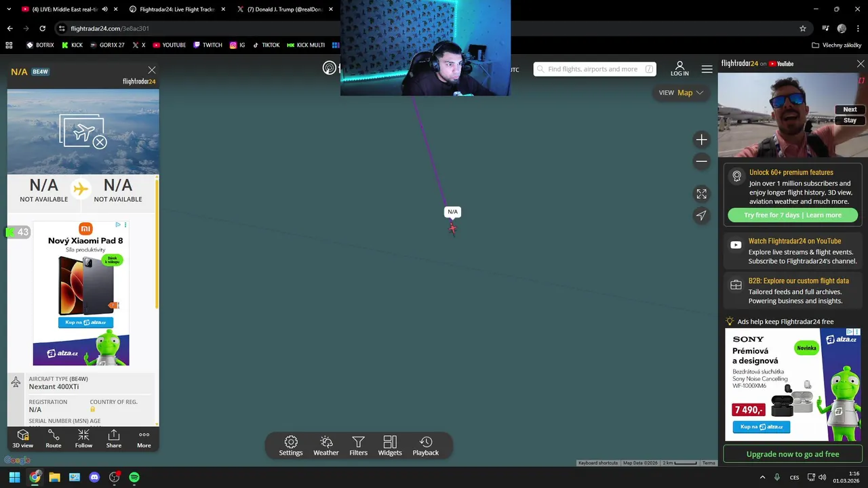Click the locked Country of Reg. icon
868x488 pixels.
pyautogui.click(x=93, y=409)
